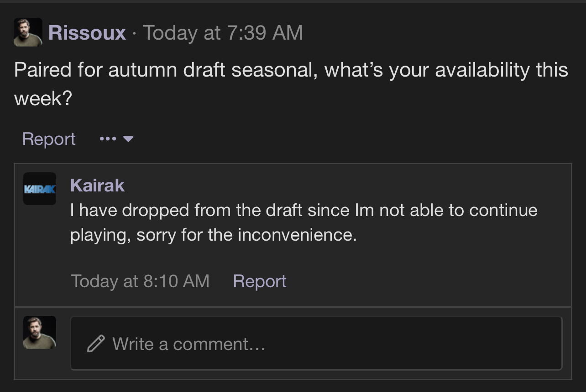This screenshot has height=392, width=586.
Task: Report Kairak's comment
Action: point(260,281)
